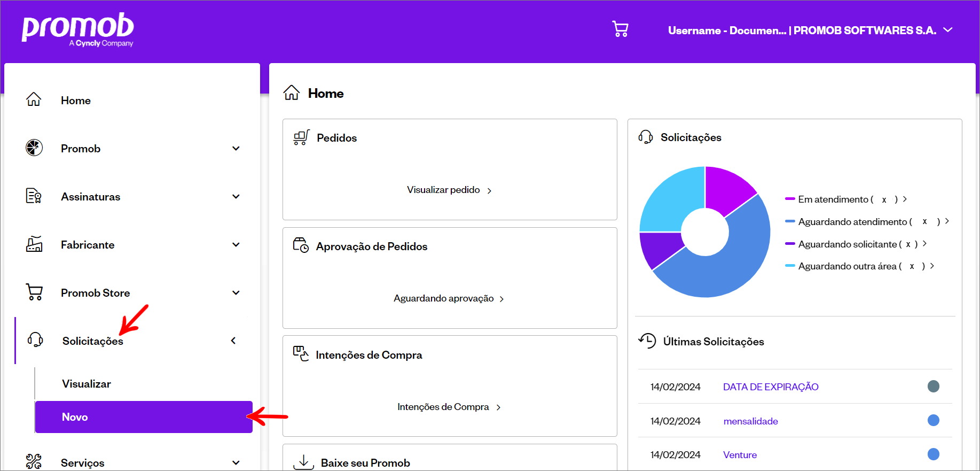980x471 pixels.
Task: Click the Baixe seu Promob heading
Action: click(365, 463)
